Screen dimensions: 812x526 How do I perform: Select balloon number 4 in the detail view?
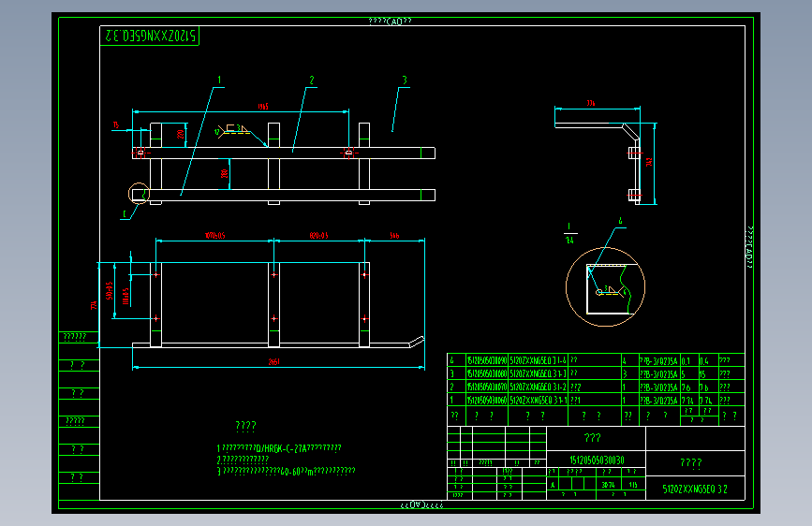(x=620, y=221)
